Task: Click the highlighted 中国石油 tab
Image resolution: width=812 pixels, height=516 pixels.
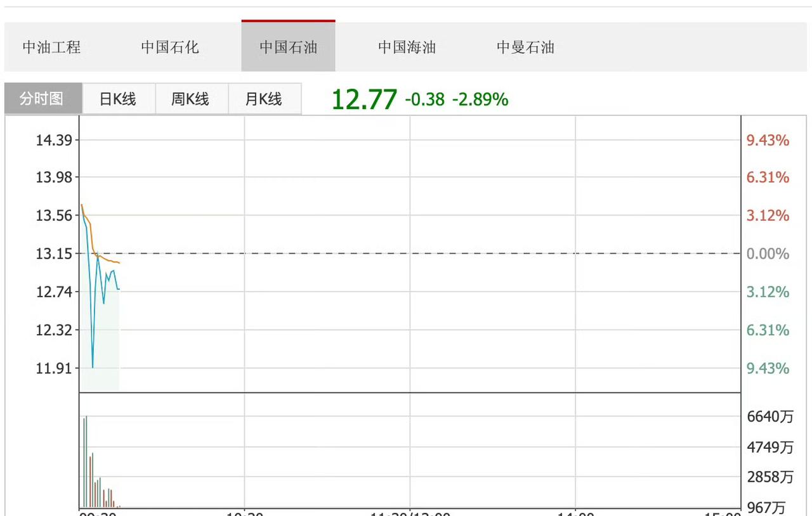Action: pos(288,48)
